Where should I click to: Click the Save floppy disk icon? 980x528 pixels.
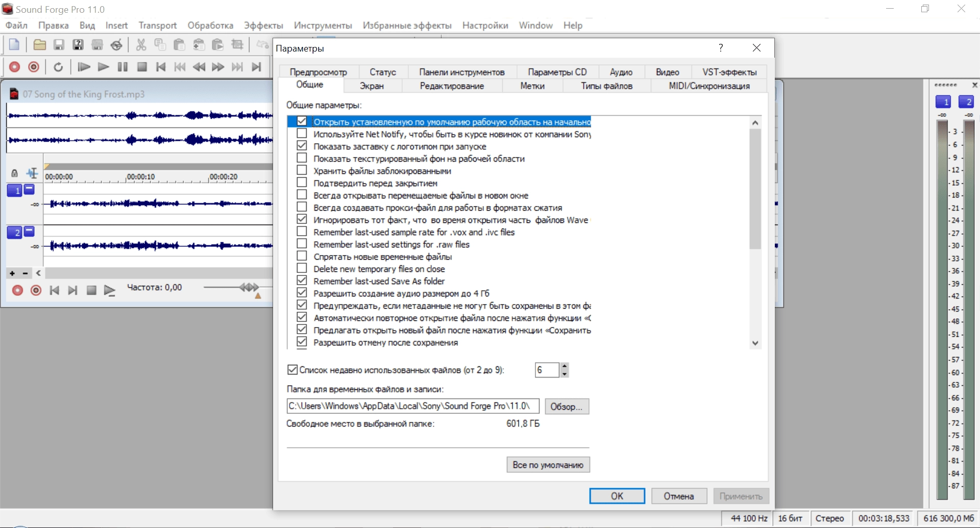[59, 45]
